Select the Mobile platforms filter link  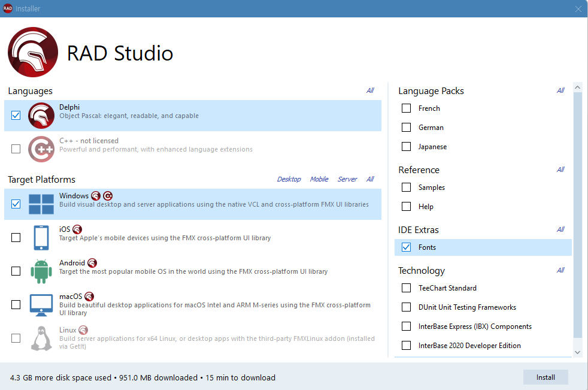tap(319, 179)
